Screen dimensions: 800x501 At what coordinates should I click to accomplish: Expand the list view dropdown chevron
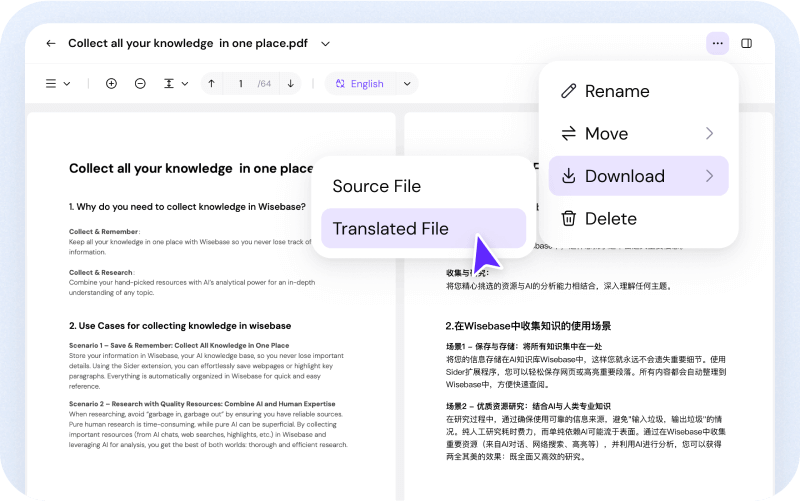tap(67, 84)
